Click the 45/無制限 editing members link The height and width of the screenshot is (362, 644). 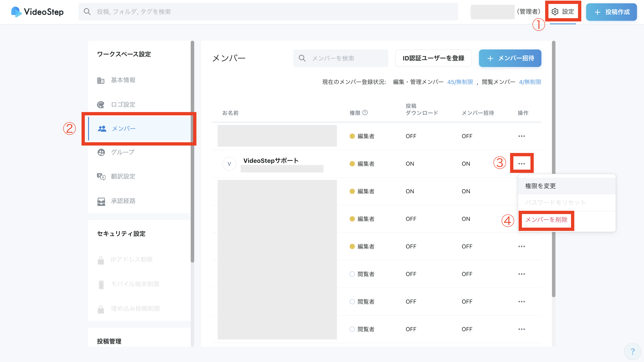(460, 82)
